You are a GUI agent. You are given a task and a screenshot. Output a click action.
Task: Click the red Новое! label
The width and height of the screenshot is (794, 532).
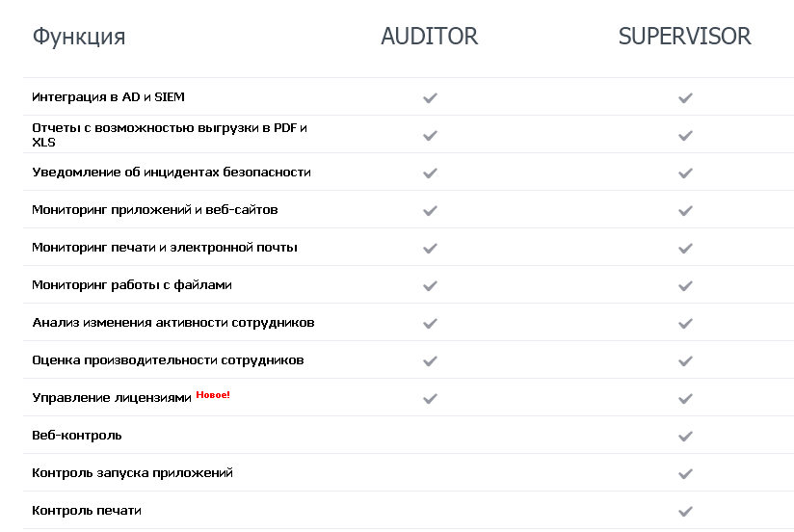213,395
